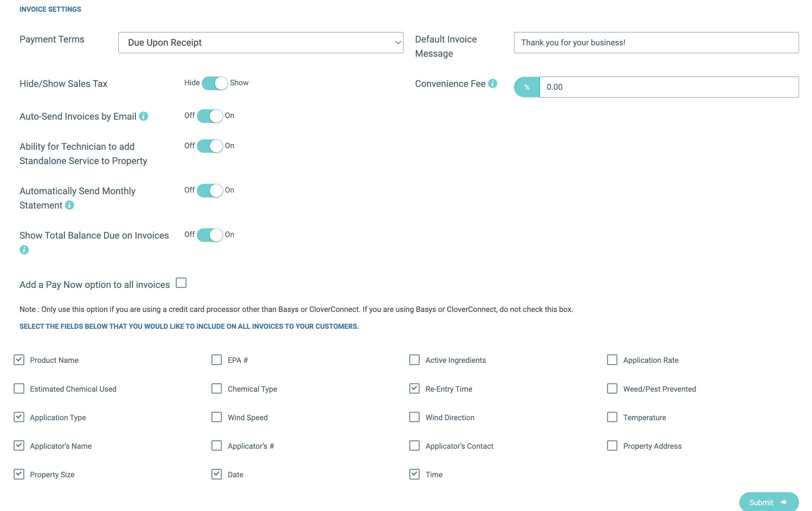The width and height of the screenshot is (812, 511).
Task: Check the Wind Direction field box
Action: pyautogui.click(x=414, y=417)
